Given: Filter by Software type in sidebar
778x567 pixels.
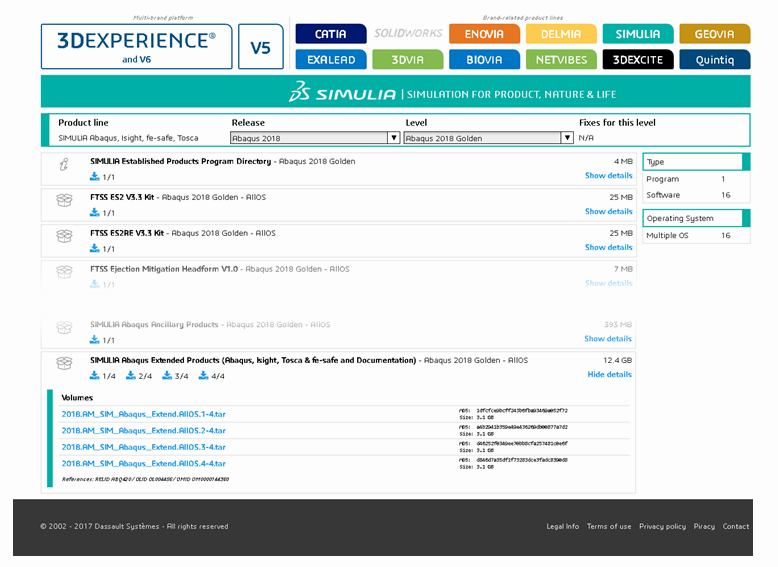Looking at the screenshot, I should (x=663, y=195).
